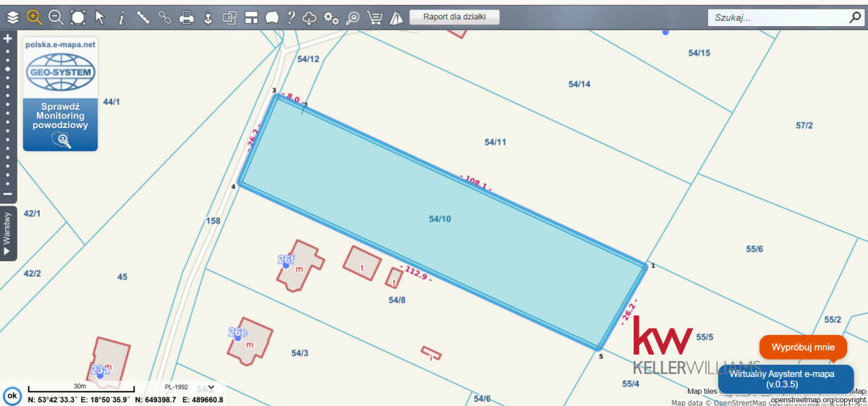Activate the object information tool

[x=122, y=17]
